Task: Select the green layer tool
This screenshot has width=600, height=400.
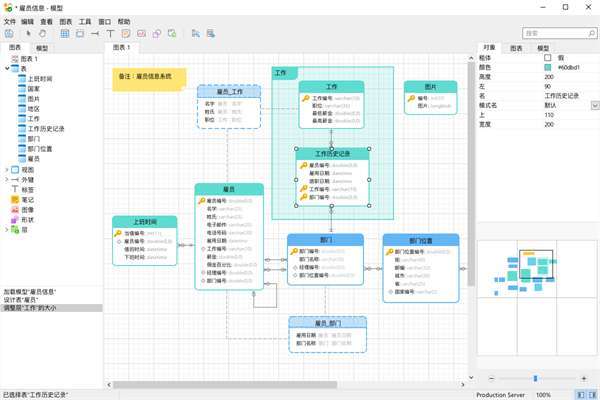Action: click(x=172, y=34)
